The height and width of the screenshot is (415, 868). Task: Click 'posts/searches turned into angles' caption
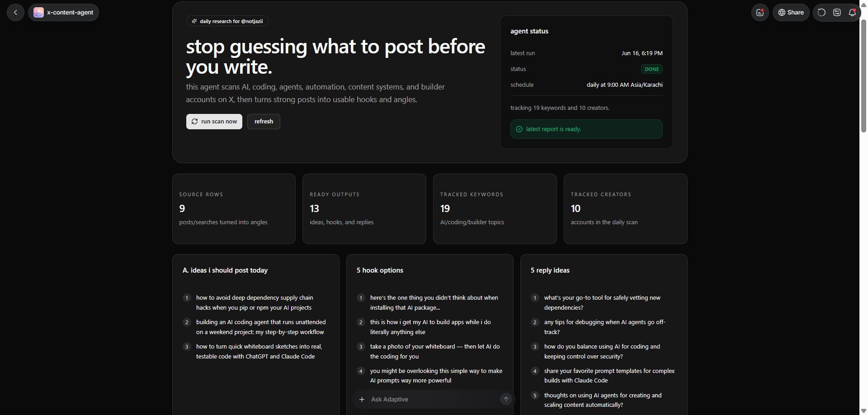(x=223, y=222)
